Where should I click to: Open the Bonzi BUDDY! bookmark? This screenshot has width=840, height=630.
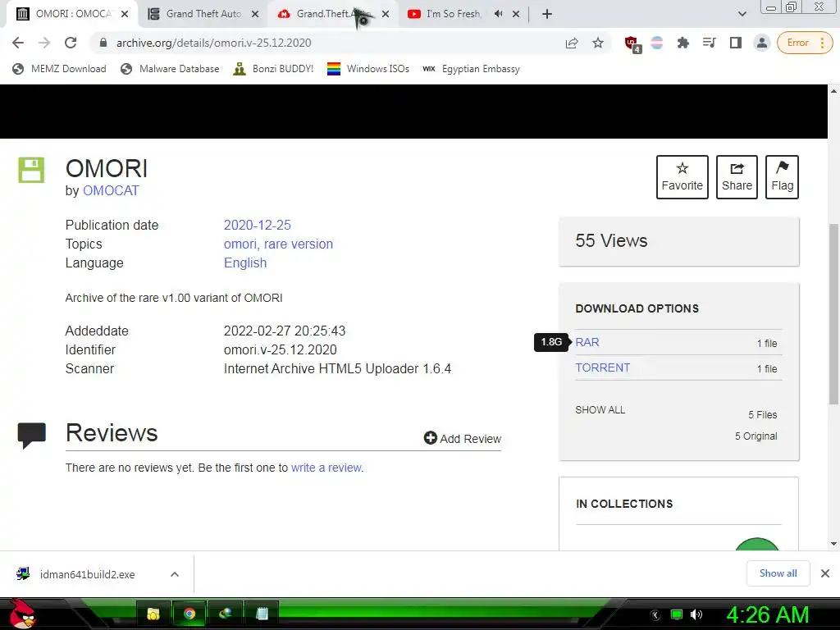273,69
